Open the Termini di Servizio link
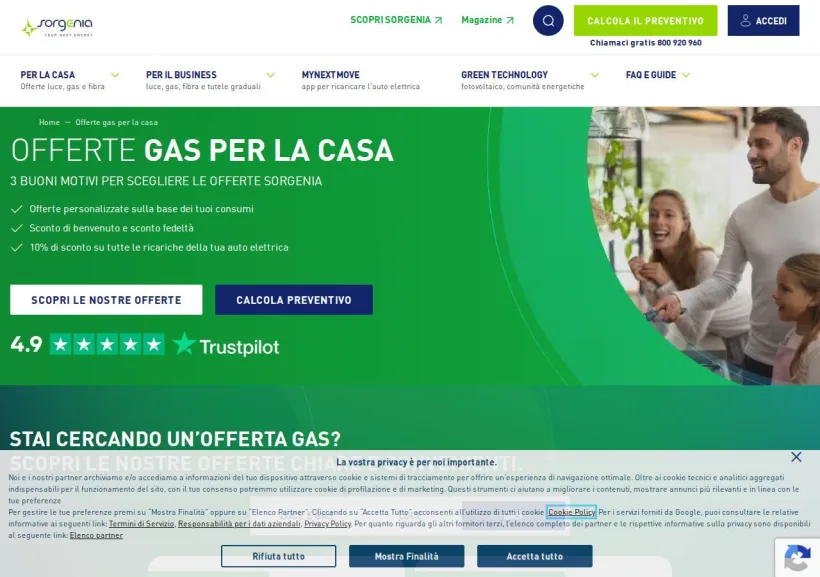 (x=141, y=524)
